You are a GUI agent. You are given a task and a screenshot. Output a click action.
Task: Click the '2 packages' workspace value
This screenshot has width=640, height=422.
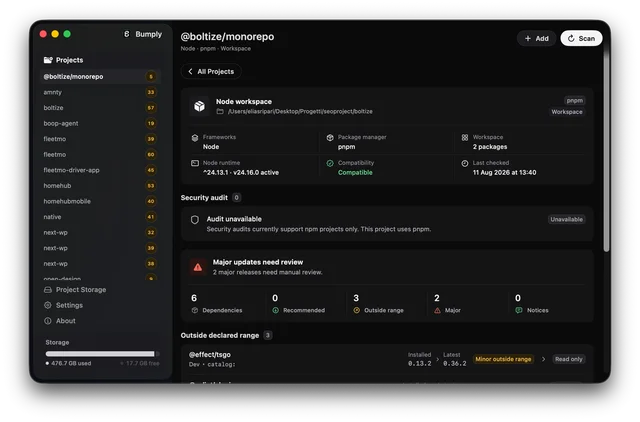[490, 147]
